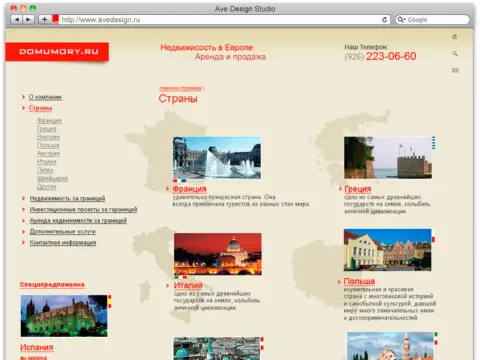
Task: Click the red arrow beside Дополнительные услуги
Action: (23, 231)
